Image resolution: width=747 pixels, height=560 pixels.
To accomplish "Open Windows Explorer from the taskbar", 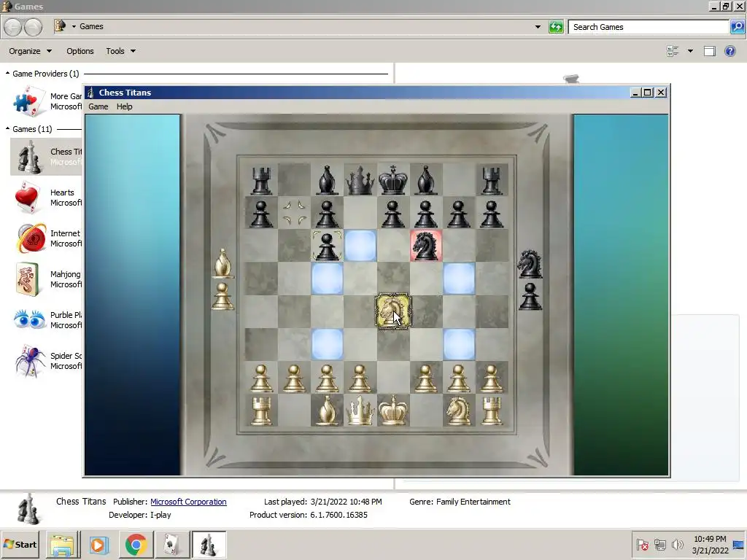I will (x=63, y=544).
